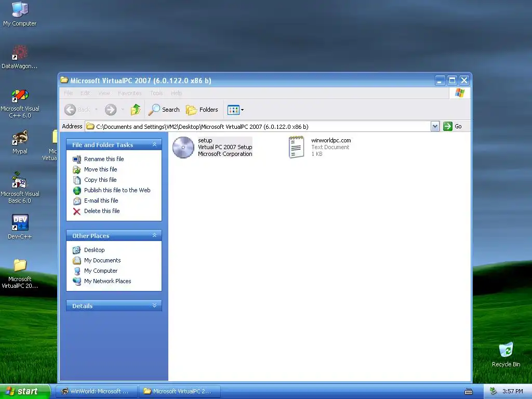
Task: Go to My Documents in Other Places
Action: click(x=102, y=260)
